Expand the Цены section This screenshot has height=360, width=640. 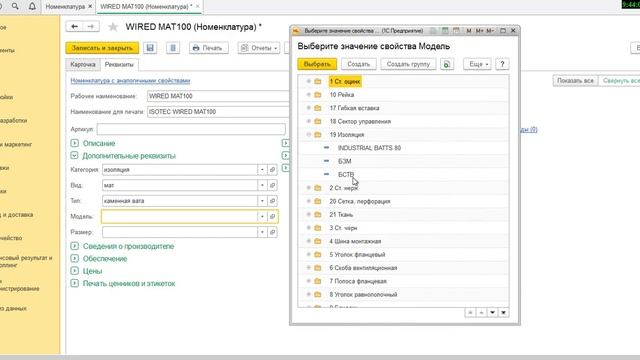coord(74,271)
